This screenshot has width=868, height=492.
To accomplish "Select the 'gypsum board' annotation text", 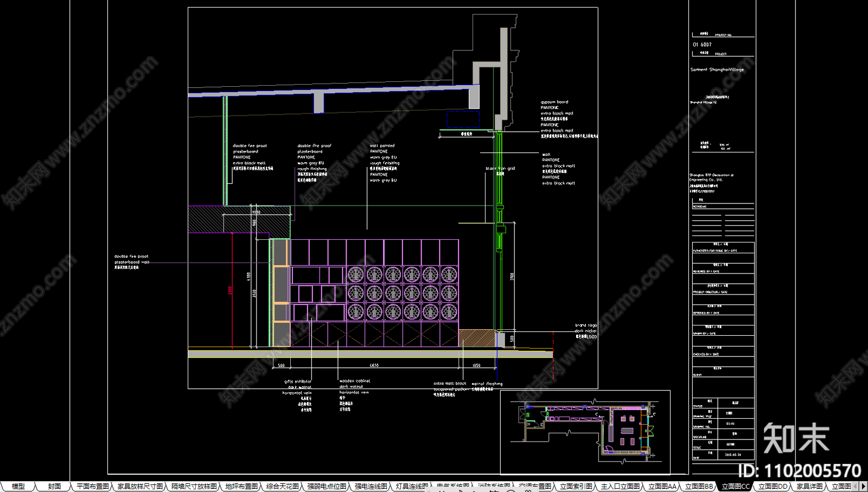I will (x=554, y=102).
